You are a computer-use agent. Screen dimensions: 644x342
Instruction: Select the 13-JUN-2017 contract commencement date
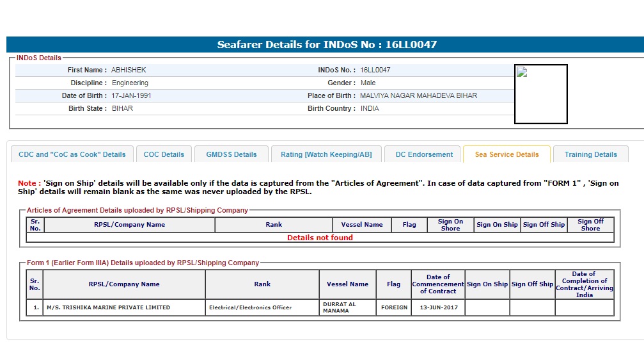tap(438, 307)
